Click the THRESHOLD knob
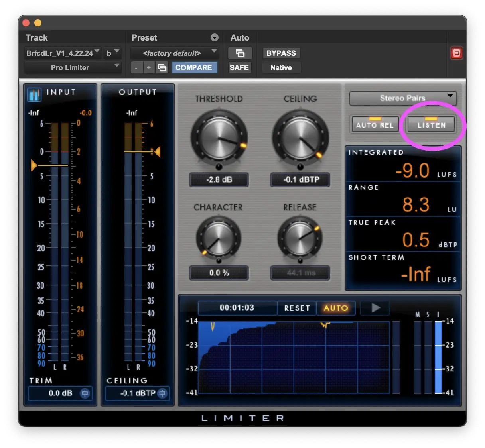This screenshot has height=448, width=485. 219,138
